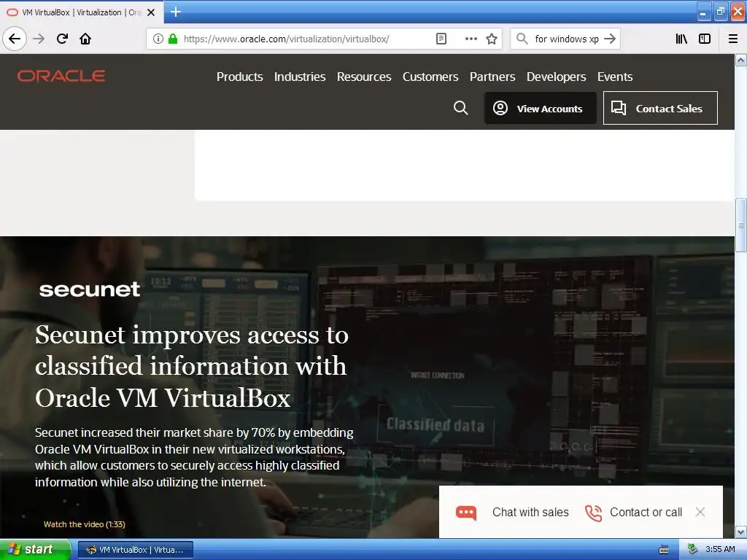Open the Customers menu

[430, 77]
